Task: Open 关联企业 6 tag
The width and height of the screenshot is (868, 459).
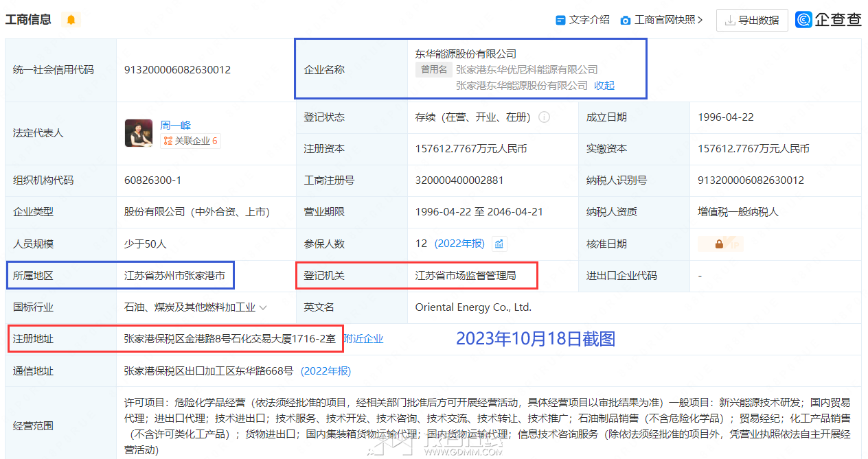Action: 190,141
